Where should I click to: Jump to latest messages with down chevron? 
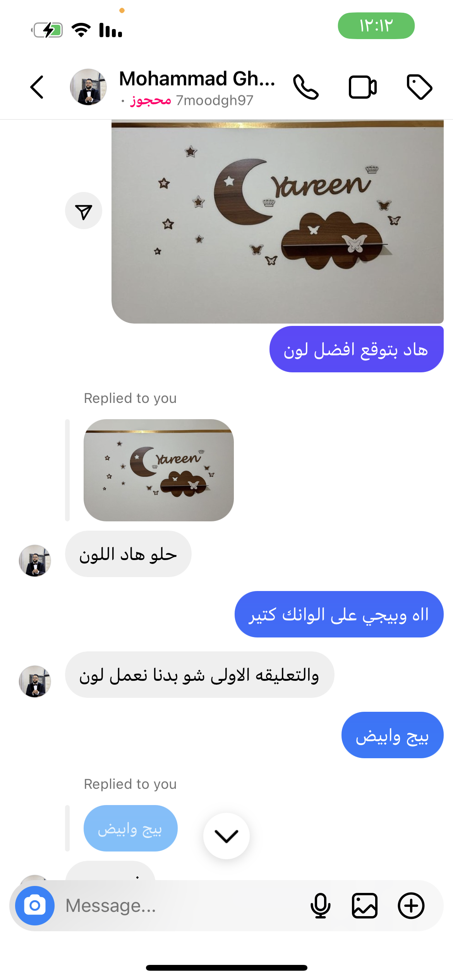(x=226, y=836)
